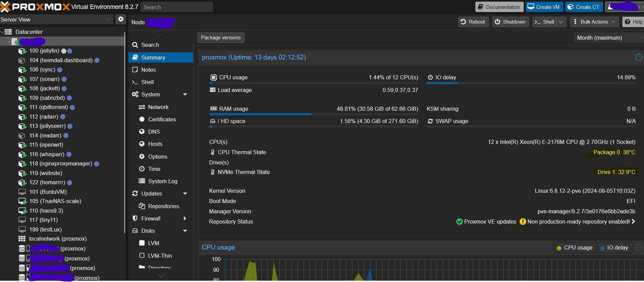The height and width of the screenshot is (282, 644).
Task: Toggle IO delay series in chart legend
Action: point(614,247)
